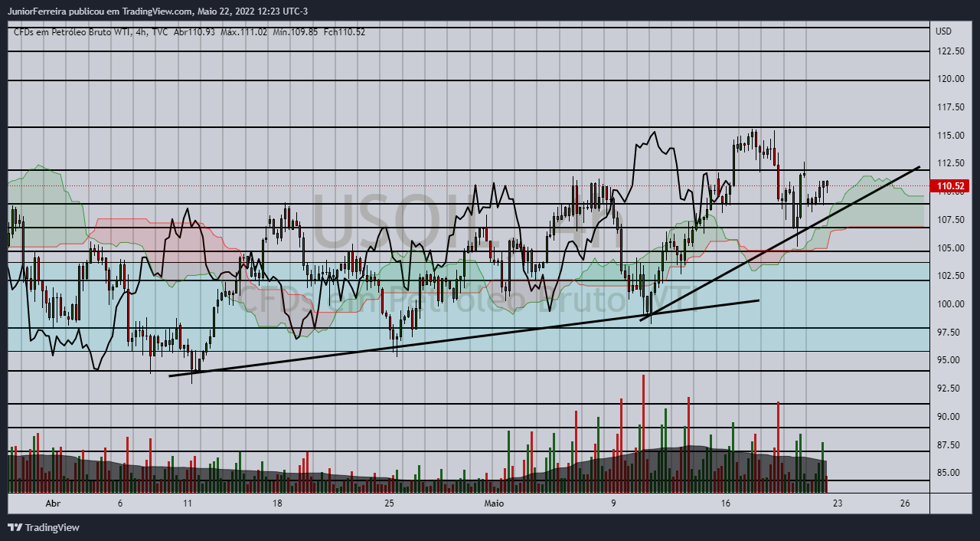Click the Máx.111.02 high value

click(244, 31)
